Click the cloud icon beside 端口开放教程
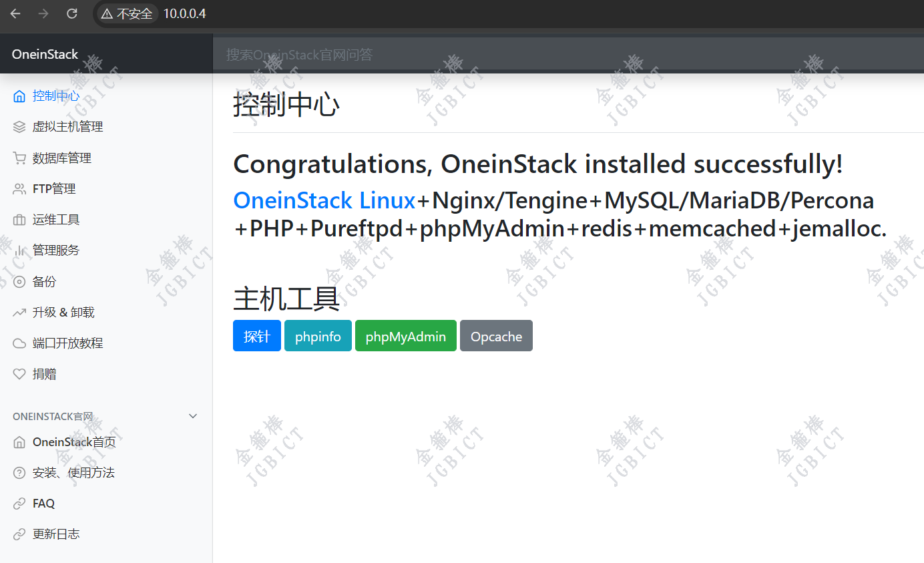The image size is (924, 563). tap(19, 343)
